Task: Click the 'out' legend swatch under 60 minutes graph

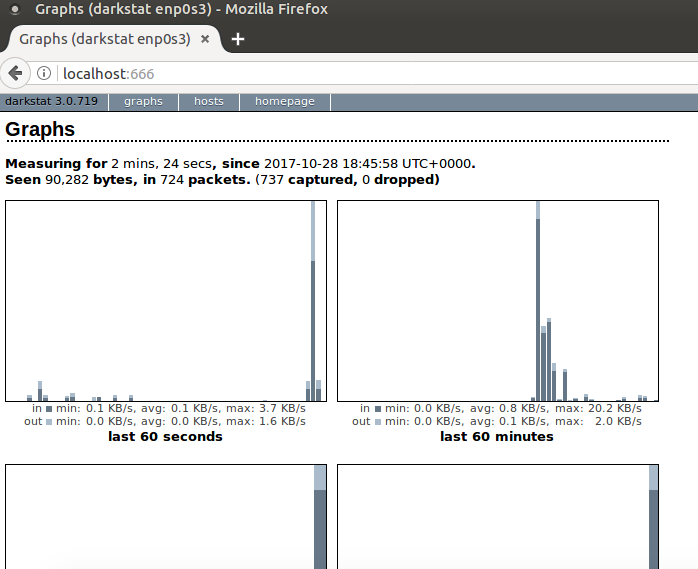Action: point(379,422)
